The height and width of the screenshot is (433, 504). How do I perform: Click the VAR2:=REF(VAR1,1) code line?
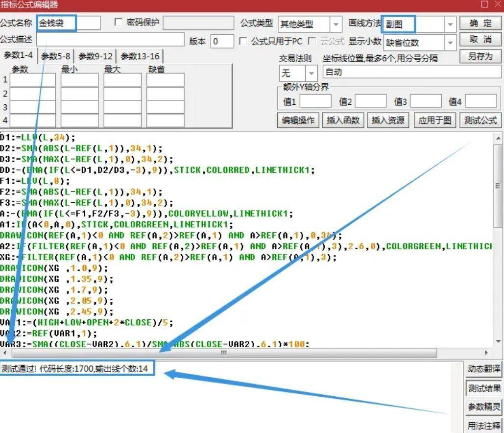click(48, 334)
